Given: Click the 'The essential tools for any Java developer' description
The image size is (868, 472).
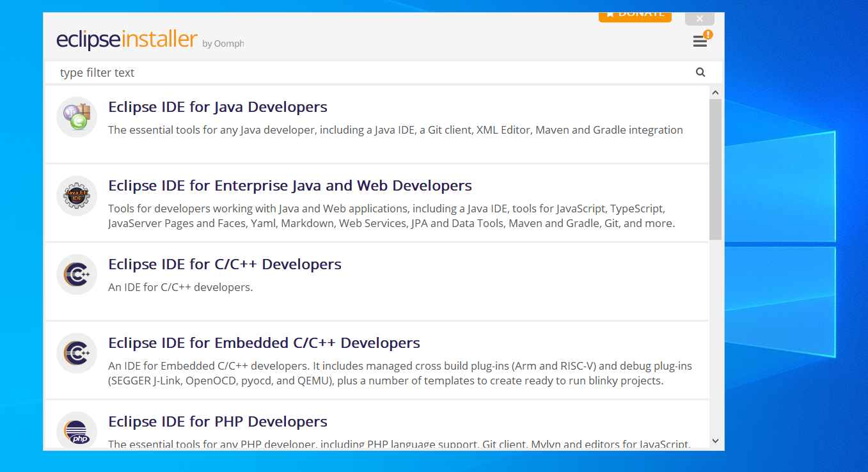Looking at the screenshot, I should click(395, 130).
